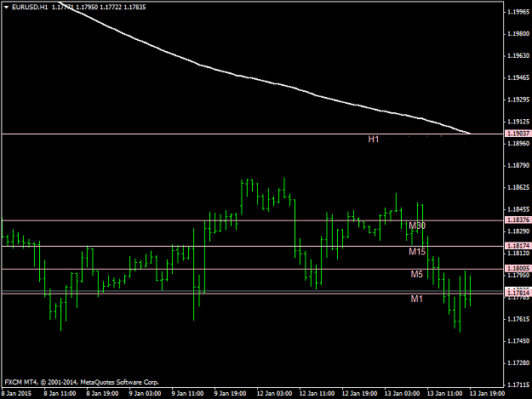Click the 9 Jan 03:00 time label
This screenshot has width=532, height=399.
click(145, 394)
